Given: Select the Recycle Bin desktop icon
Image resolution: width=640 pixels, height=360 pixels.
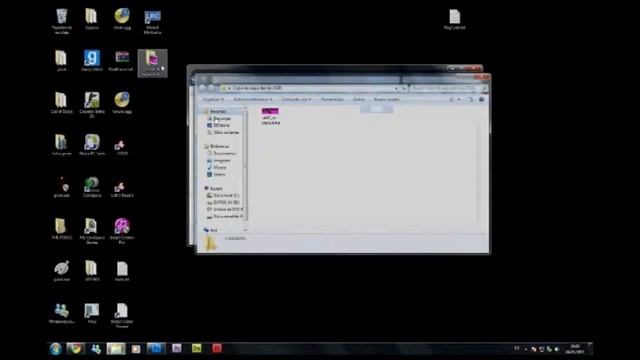Looking at the screenshot, I should pyautogui.click(x=62, y=21).
